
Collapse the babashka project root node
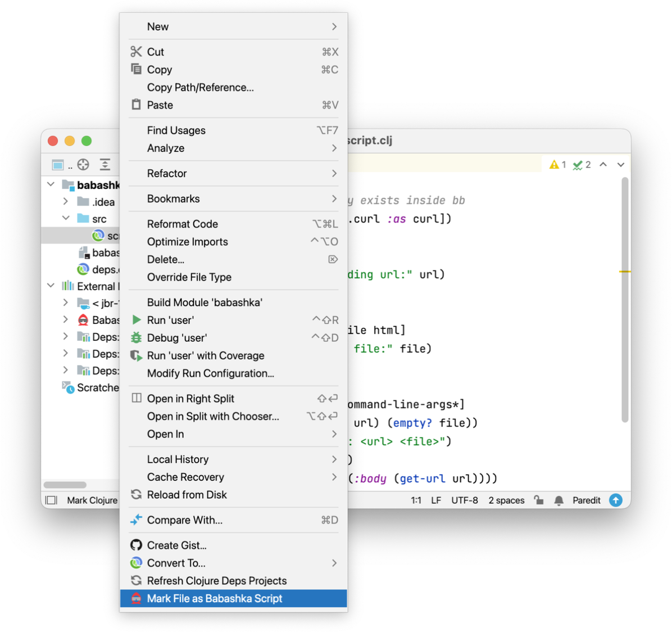pos(51,184)
